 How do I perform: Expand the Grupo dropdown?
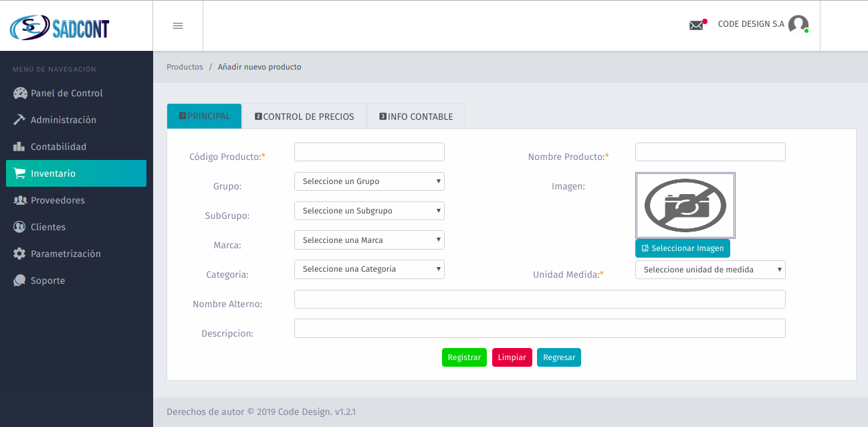(369, 181)
